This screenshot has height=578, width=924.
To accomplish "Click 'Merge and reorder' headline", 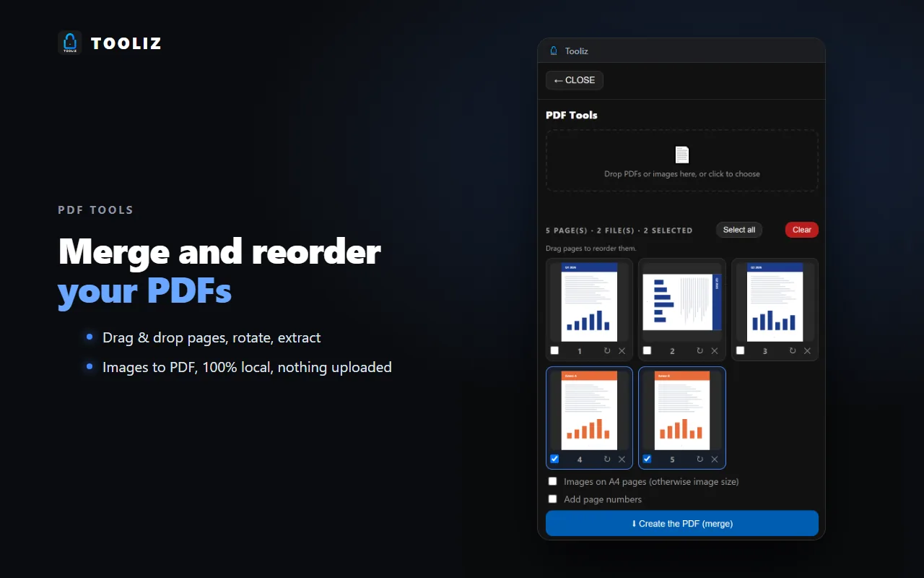I will pyautogui.click(x=219, y=251).
